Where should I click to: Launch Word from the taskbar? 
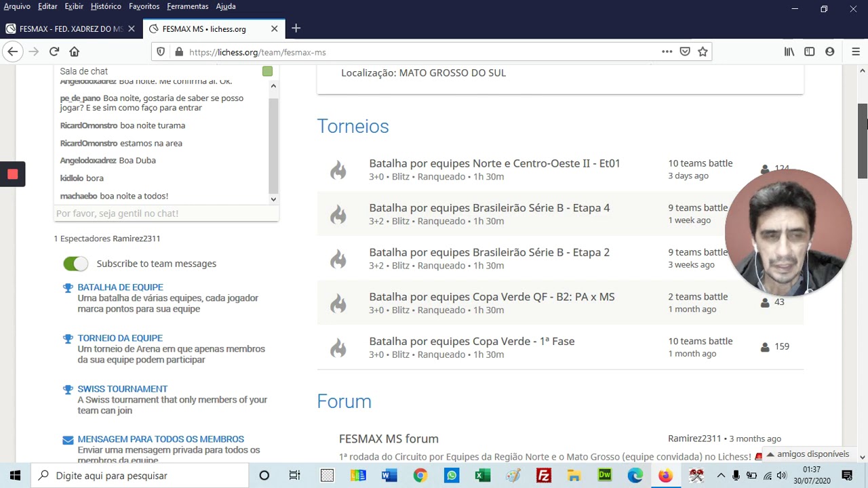389,476
